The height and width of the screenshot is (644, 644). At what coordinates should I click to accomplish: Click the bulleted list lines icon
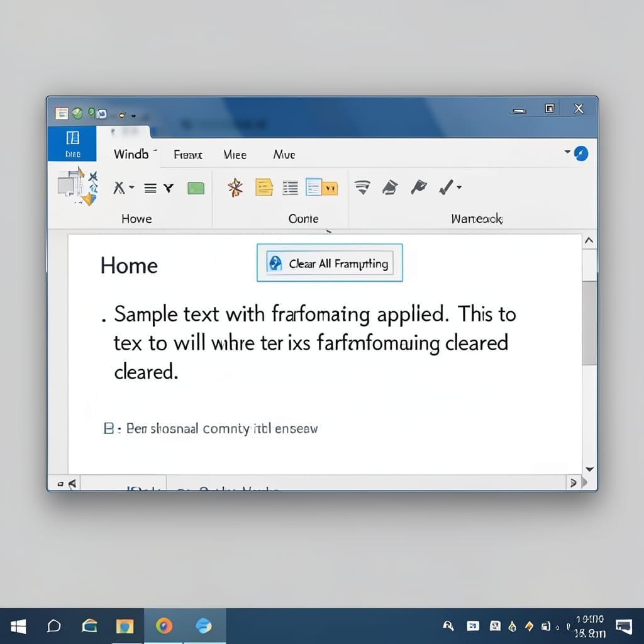coord(291,188)
